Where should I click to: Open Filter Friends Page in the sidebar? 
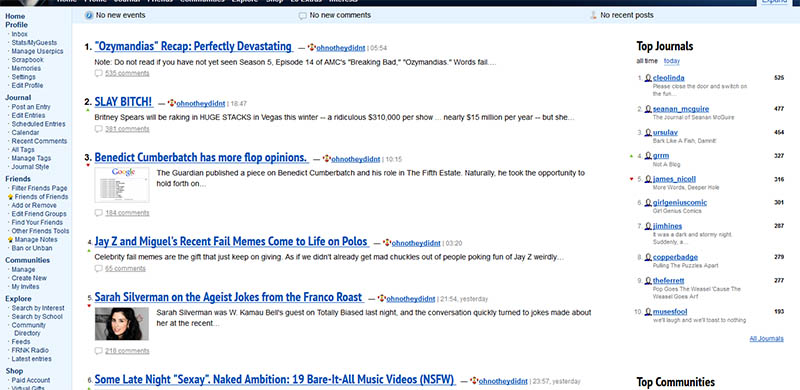pyautogui.click(x=39, y=188)
